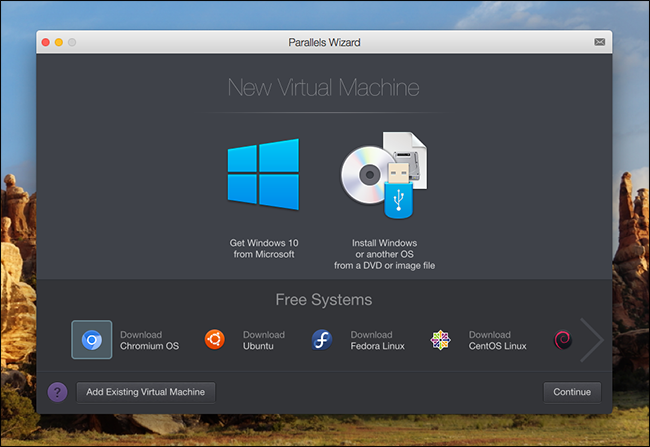Select the Fedora Linux logo icon
This screenshot has height=447, width=650.
[x=322, y=340]
